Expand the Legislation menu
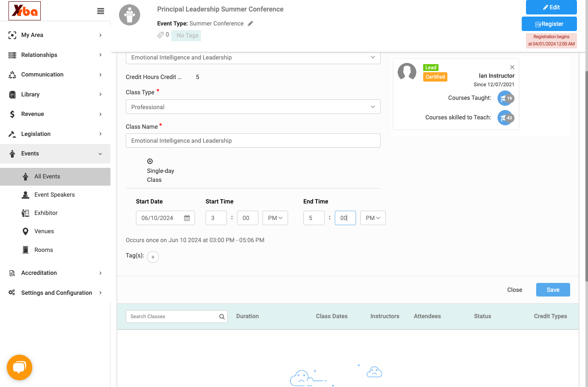Image resolution: width=588 pixels, height=387 pixels. (55, 134)
